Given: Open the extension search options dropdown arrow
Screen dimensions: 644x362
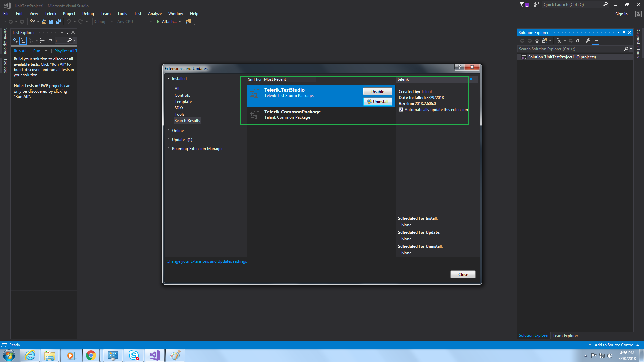Looking at the screenshot, I should click(476, 79).
